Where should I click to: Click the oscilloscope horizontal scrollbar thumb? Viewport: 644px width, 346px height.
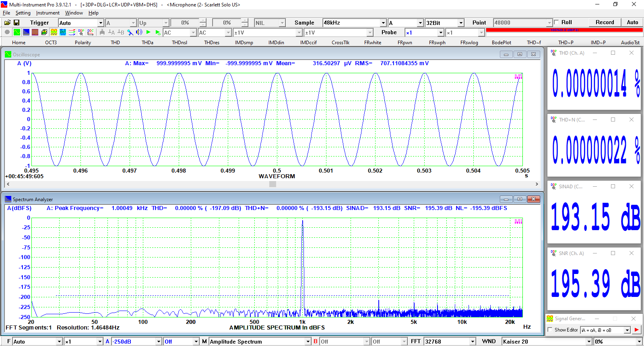point(273,184)
